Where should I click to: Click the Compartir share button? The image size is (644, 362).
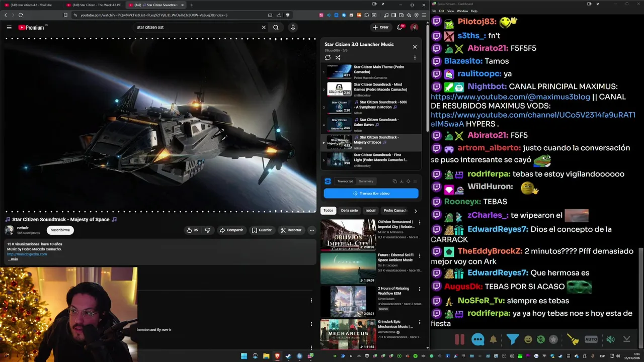point(231,230)
